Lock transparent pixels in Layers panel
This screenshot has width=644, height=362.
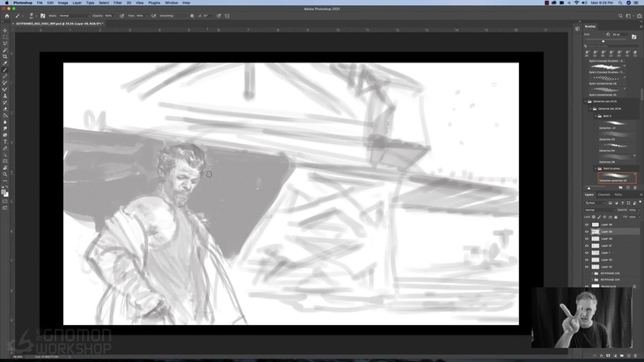[594, 217]
